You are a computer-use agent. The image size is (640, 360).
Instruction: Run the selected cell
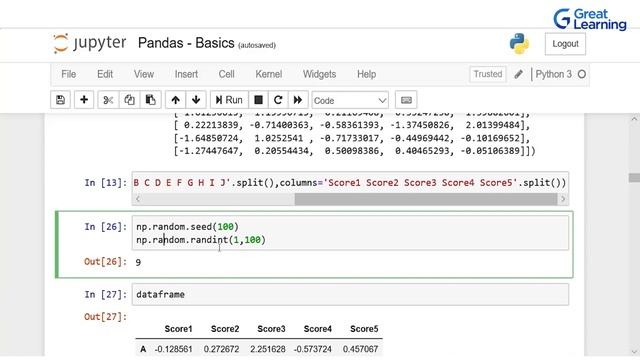click(x=229, y=100)
